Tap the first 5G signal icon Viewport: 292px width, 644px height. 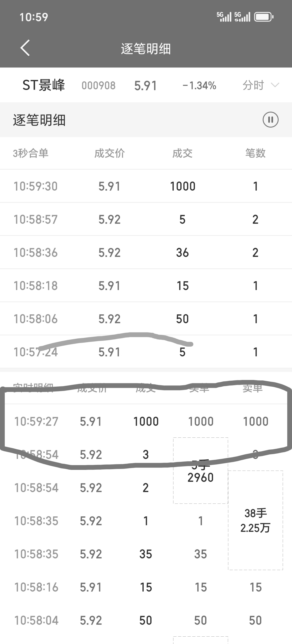click(x=224, y=17)
